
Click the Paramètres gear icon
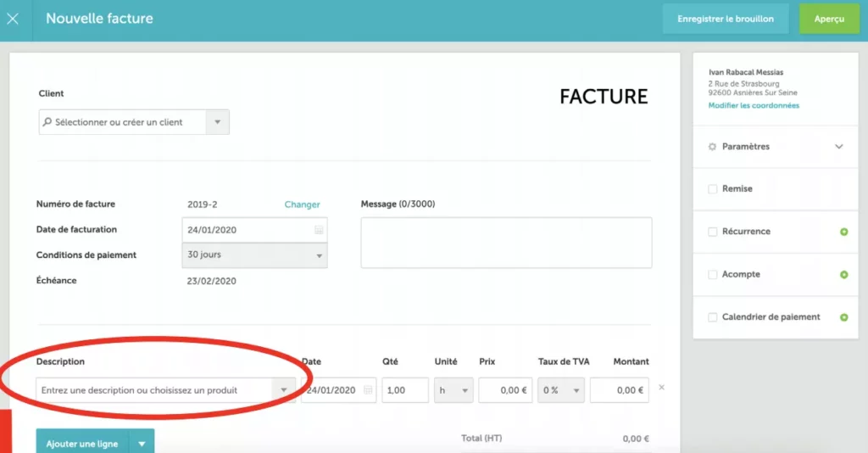tap(712, 147)
